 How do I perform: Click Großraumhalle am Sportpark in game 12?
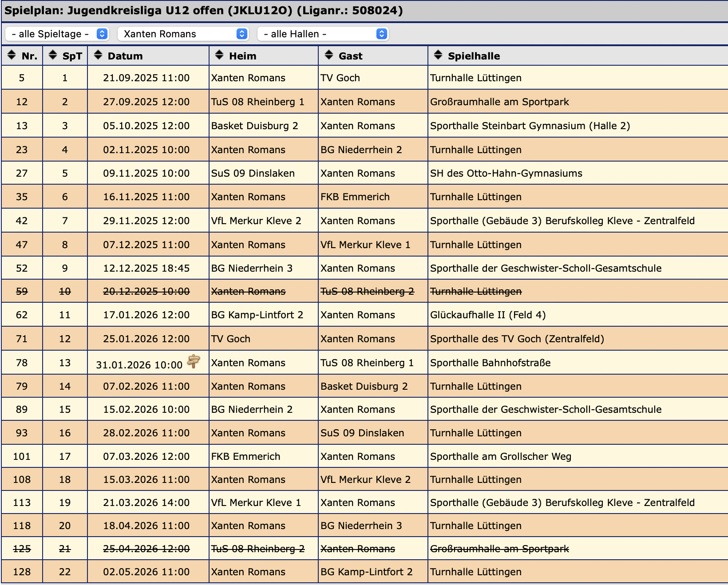point(499,102)
